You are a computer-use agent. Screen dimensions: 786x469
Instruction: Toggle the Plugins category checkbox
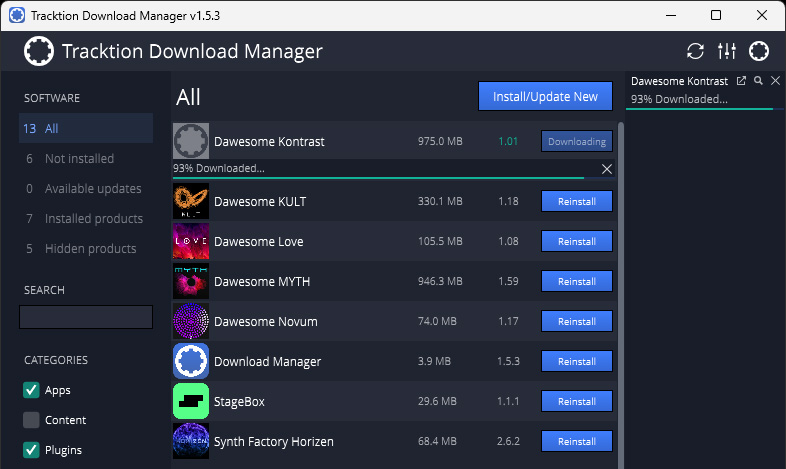click(x=32, y=450)
